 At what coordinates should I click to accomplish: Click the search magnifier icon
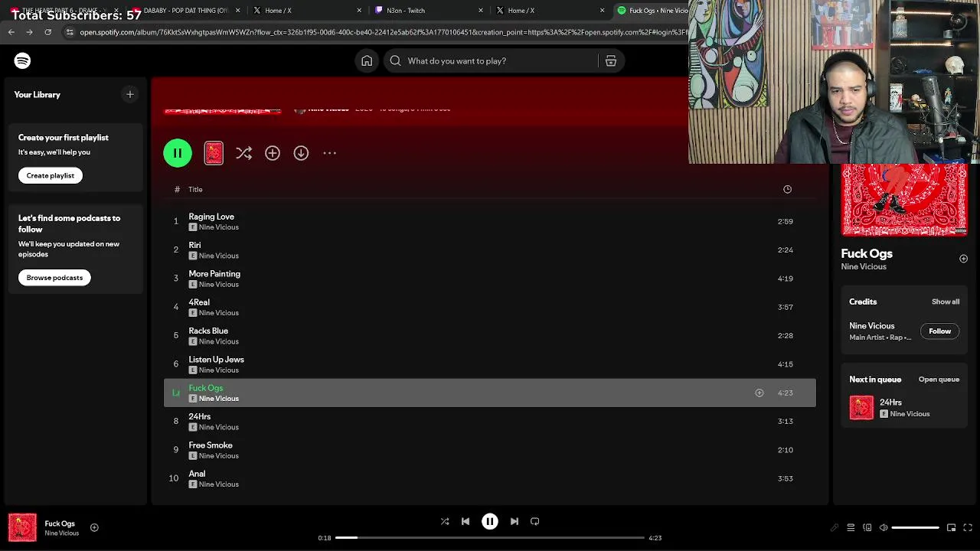pos(395,61)
